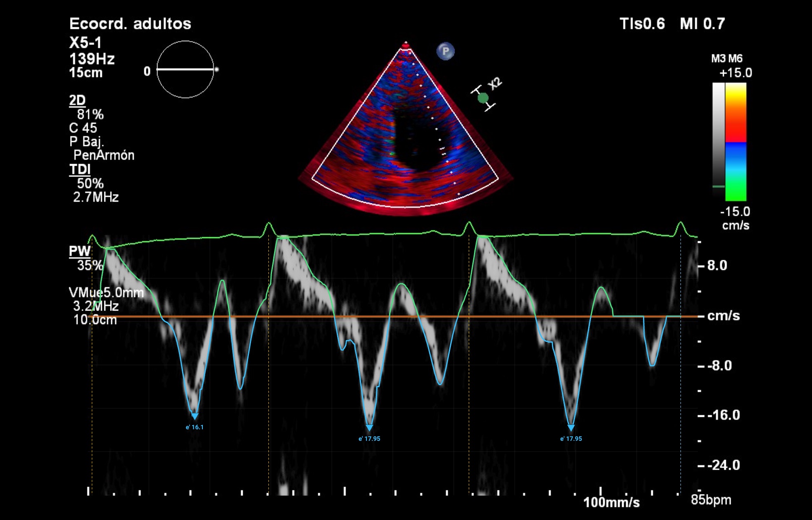The image size is (812, 520).
Task: Click the -16.0 velocity scale label
Action: (x=724, y=415)
